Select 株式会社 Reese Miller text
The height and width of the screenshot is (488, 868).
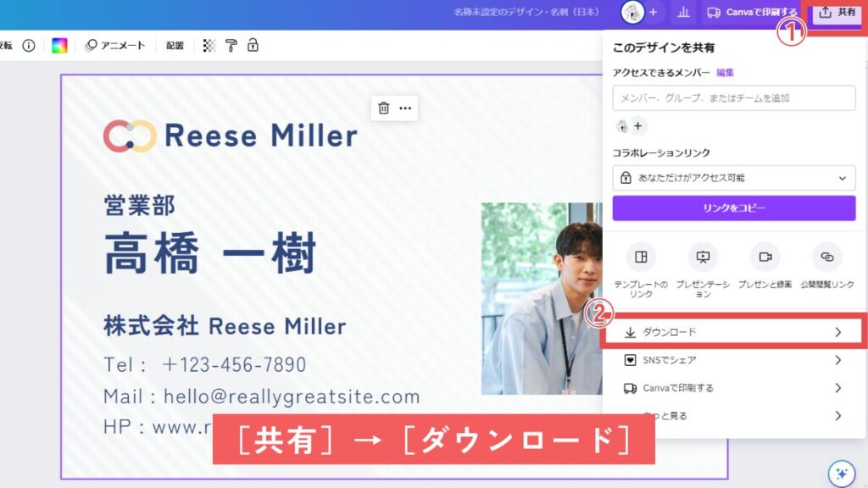point(225,326)
